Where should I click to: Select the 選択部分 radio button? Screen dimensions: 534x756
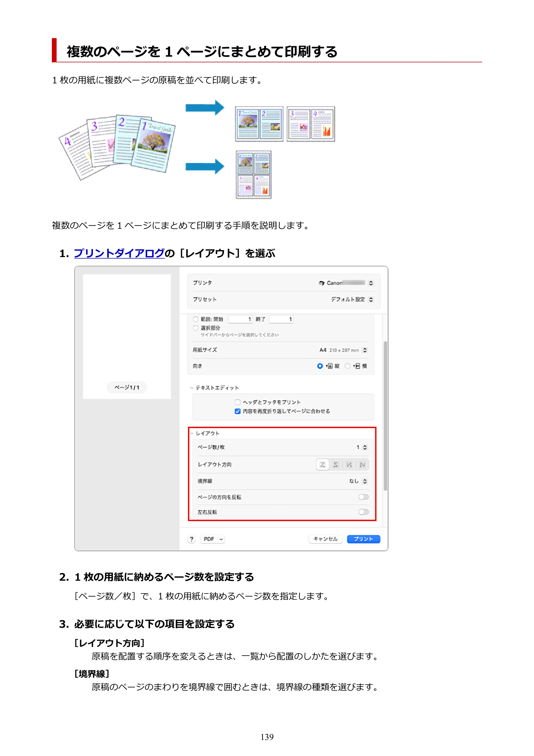click(x=196, y=328)
